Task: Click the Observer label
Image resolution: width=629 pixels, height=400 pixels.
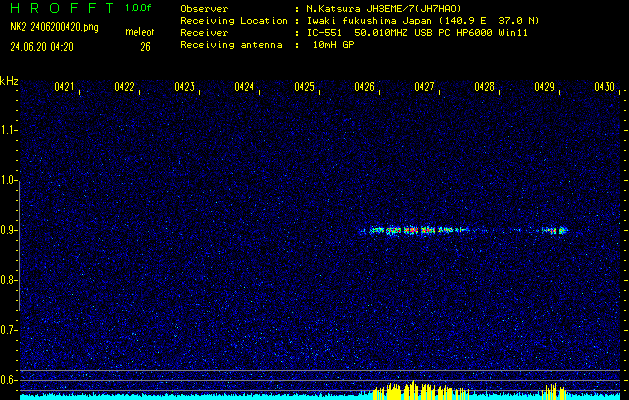Action: coord(204,9)
